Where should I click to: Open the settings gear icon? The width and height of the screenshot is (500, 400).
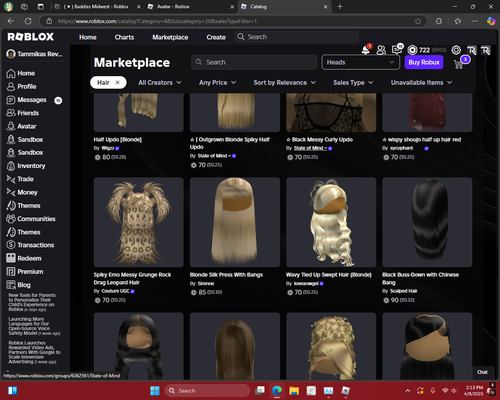coord(456,50)
